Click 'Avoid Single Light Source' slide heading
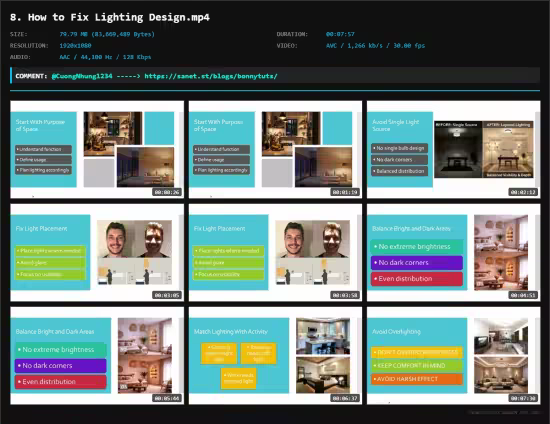The height and width of the screenshot is (424, 550). 395,125
